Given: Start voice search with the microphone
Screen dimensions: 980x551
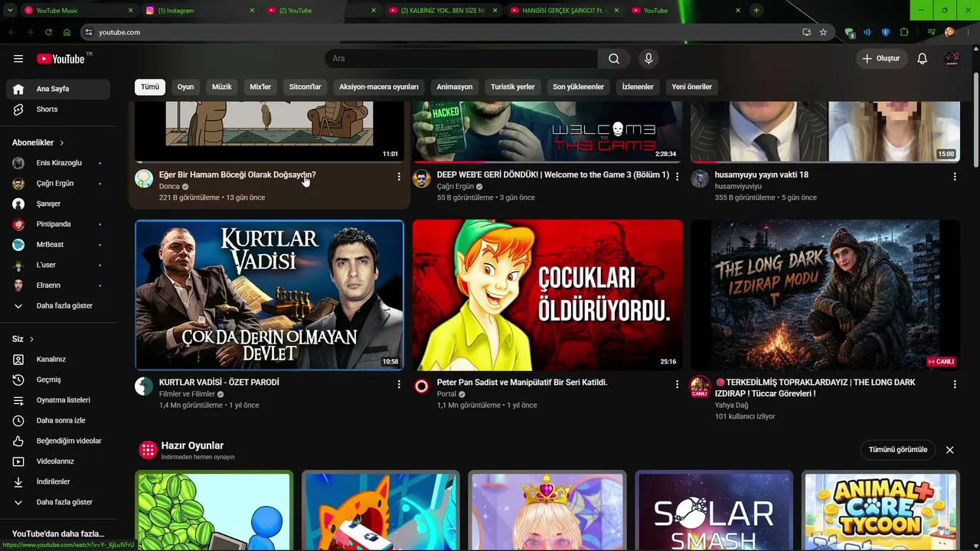Looking at the screenshot, I should point(648,59).
